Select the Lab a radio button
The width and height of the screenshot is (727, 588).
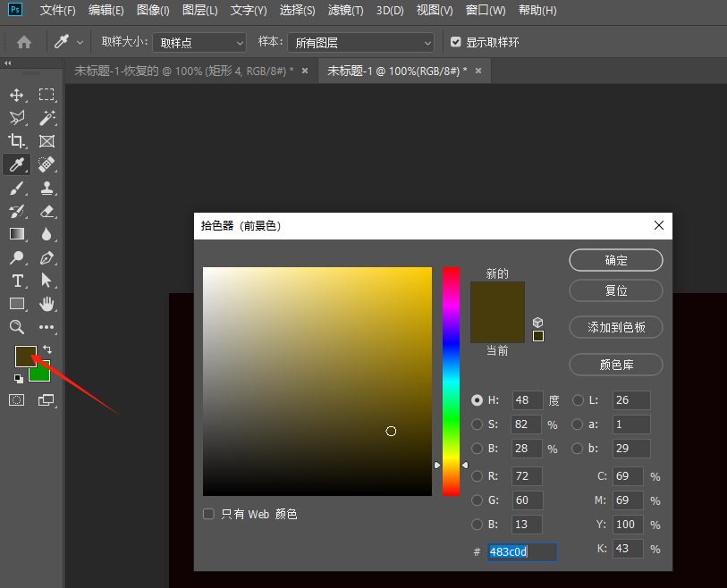tap(577, 424)
